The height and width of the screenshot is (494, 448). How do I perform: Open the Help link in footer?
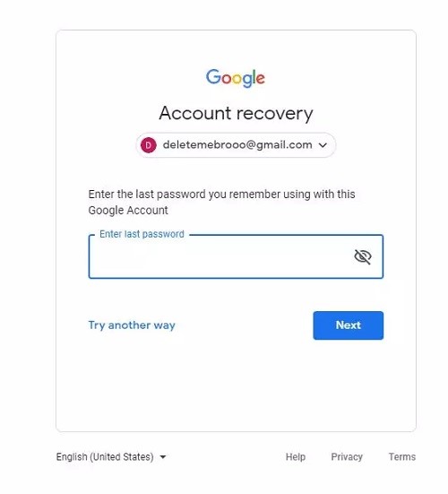pos(296,457)
